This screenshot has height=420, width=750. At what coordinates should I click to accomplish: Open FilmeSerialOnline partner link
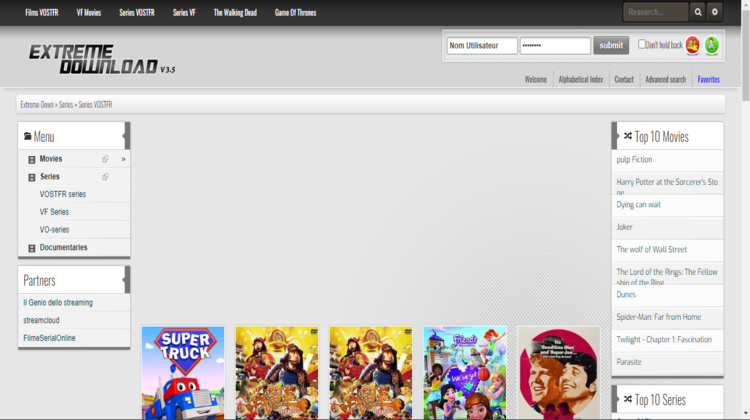pyautogui.click(x=49, y=338)
